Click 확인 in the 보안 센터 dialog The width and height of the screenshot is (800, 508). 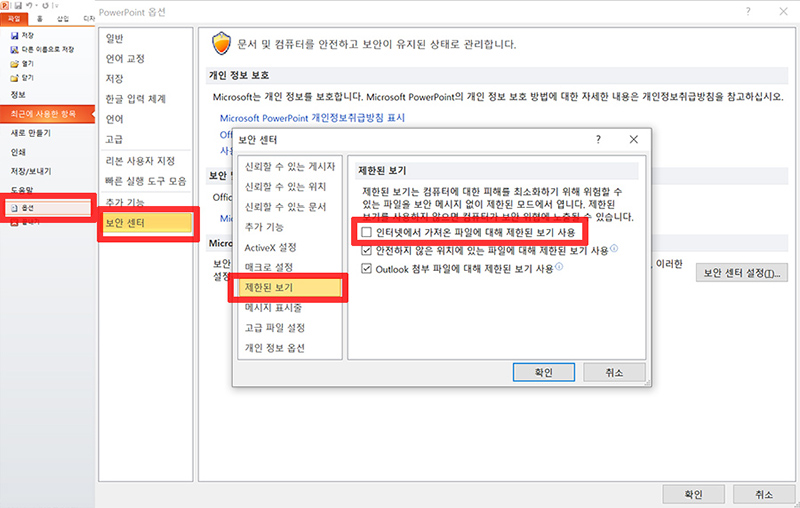click(544, 372)
